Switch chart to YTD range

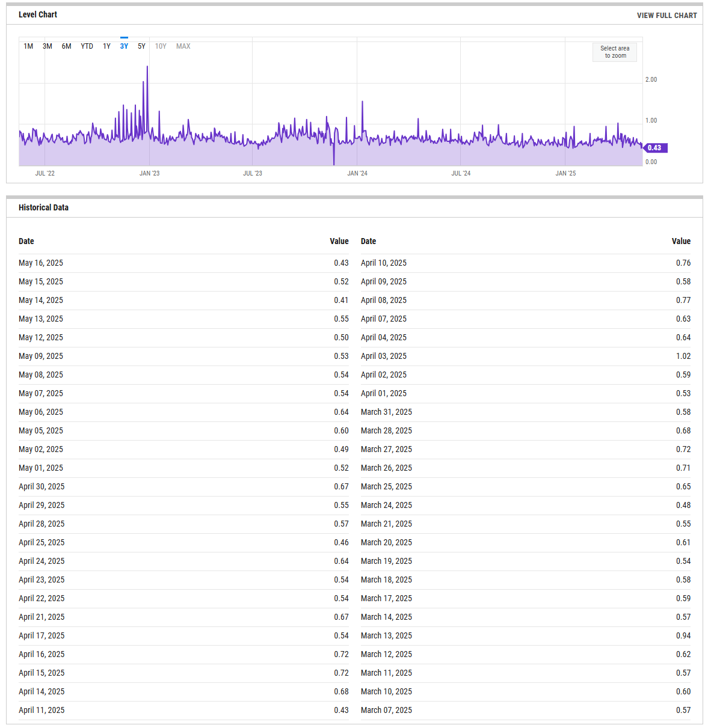pyautogui.click(x=87, y=46)
